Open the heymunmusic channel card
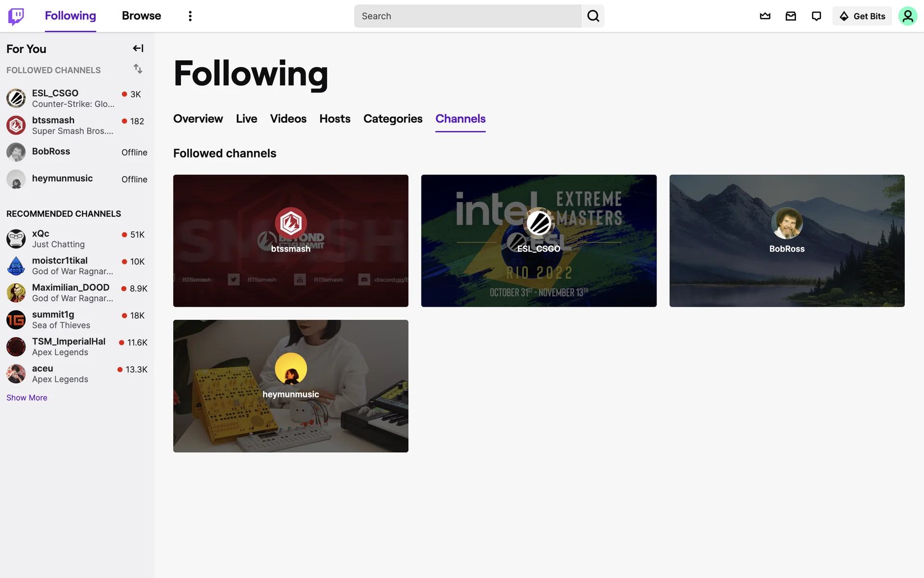Viewport: 924px width, 578px height. pyautogui.click(x=291, y=386)
